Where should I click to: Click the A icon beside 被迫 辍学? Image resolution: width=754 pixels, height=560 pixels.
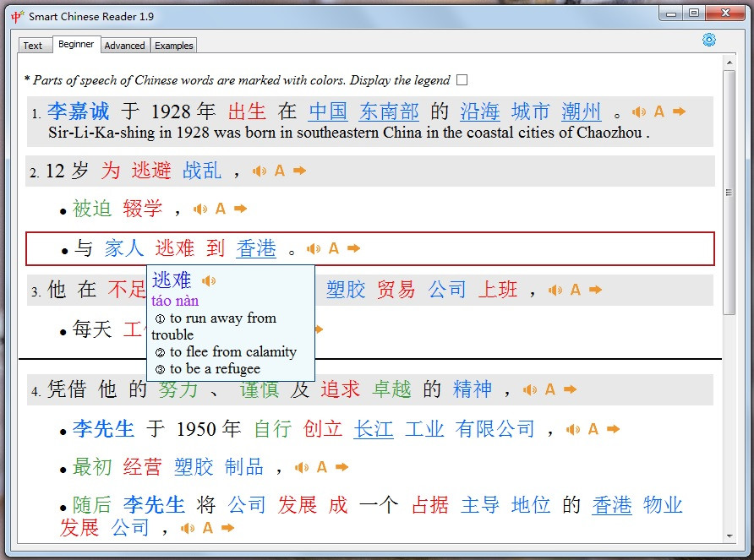[x=221, y=209]
